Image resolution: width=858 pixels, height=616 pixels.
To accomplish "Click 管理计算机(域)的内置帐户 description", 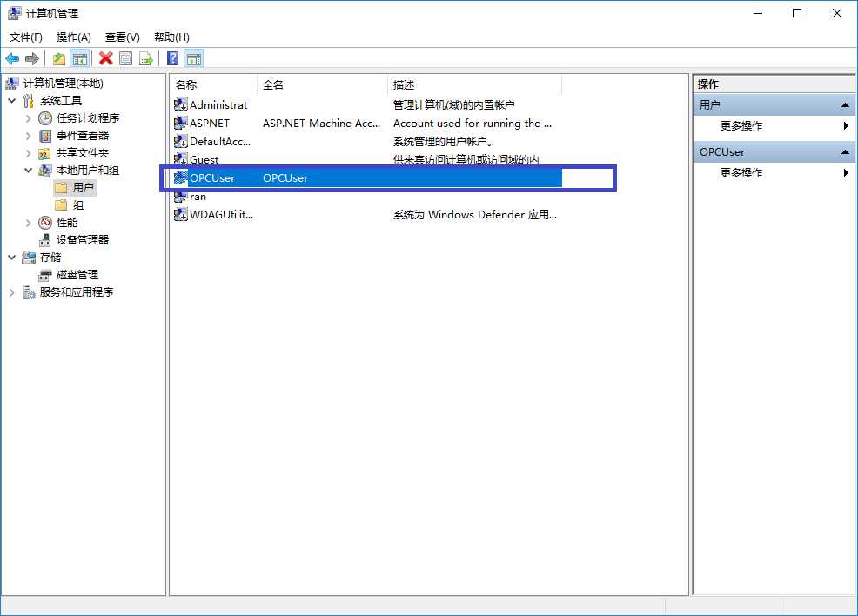I will 453,104.
